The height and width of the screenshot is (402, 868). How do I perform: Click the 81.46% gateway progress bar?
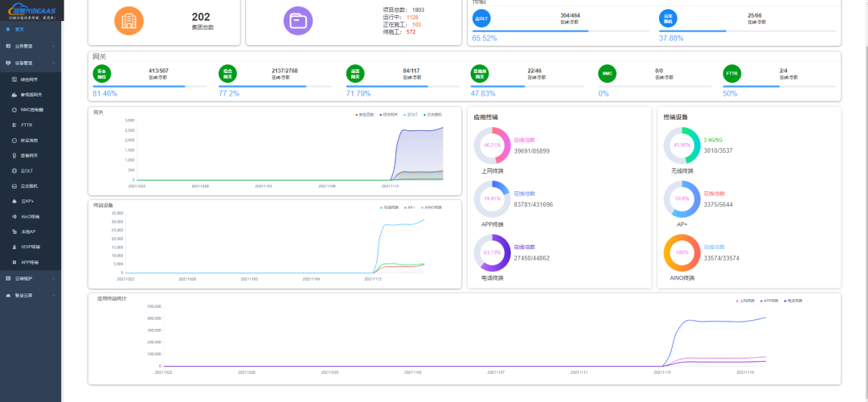coord(149,86)
